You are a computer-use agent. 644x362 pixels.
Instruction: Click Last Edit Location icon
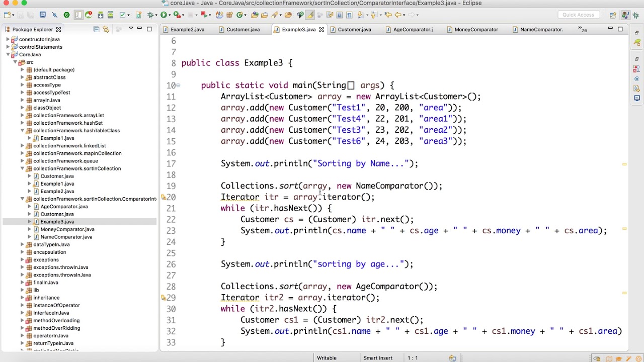click(388, 15)
